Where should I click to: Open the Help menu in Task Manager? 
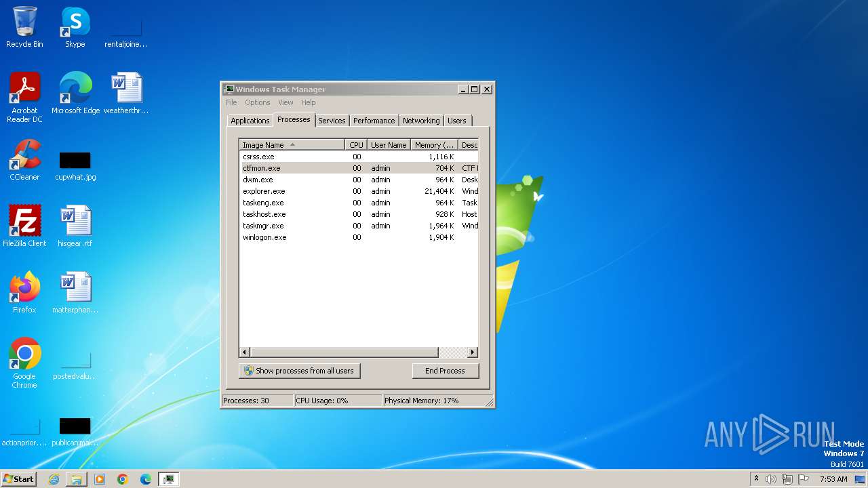308,102
